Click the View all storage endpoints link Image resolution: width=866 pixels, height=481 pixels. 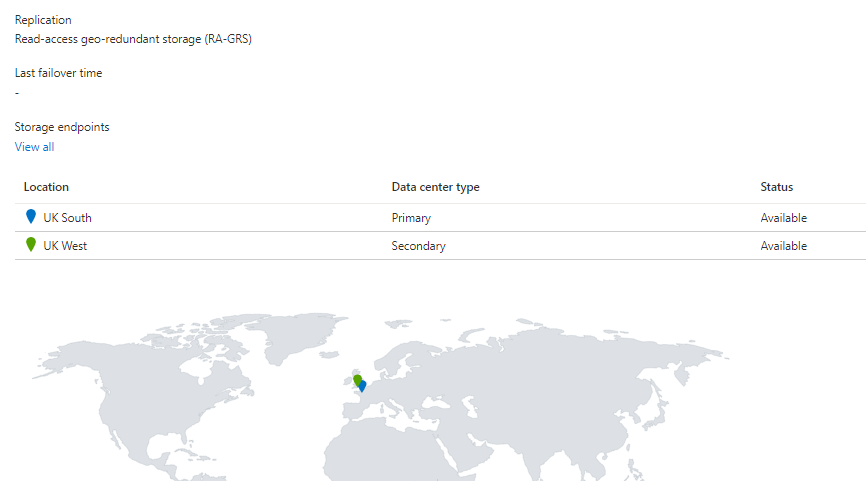34,147
